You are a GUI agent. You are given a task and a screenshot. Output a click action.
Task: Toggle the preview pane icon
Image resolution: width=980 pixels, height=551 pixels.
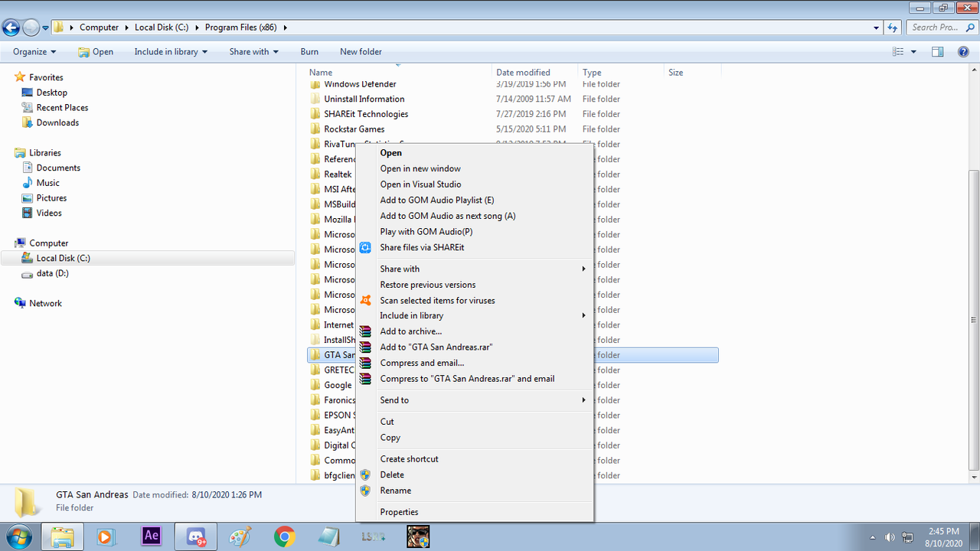pos(937,52)
